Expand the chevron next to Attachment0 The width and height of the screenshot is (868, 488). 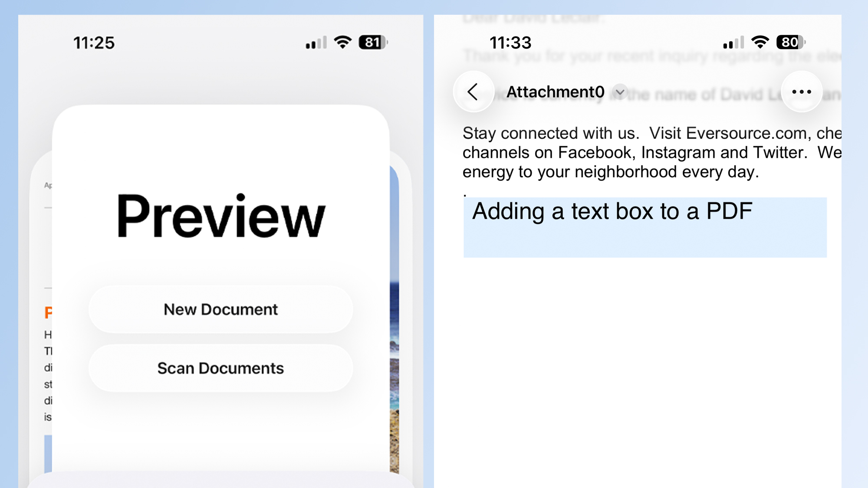tap(620, 92)
